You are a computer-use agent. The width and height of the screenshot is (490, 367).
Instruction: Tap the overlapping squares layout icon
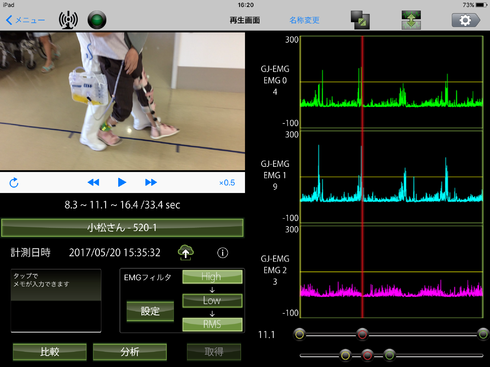pyautogui.click(x=360, y=20)
